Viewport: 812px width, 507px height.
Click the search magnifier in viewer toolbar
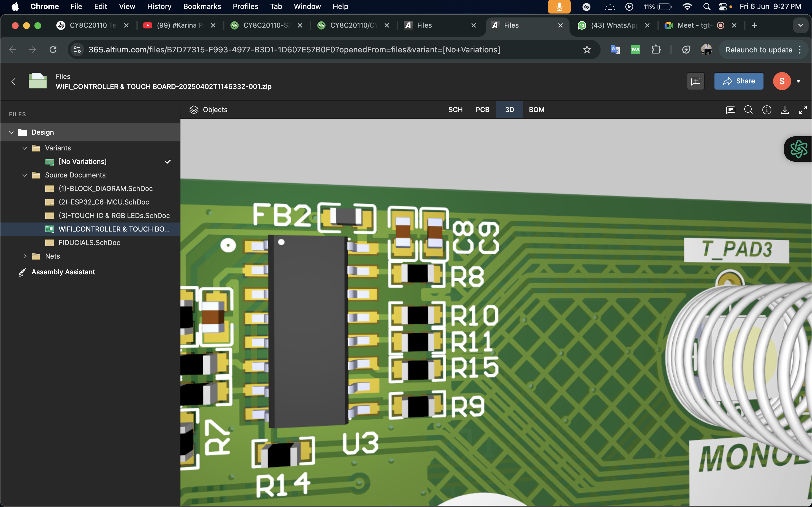pos(748,110)
